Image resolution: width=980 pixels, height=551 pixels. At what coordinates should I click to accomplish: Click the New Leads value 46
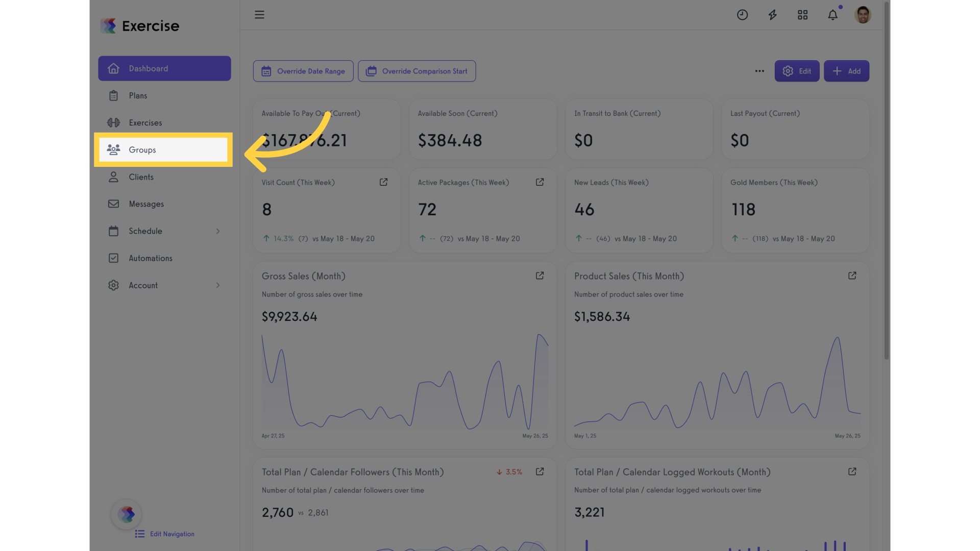(x=584, y=209)
